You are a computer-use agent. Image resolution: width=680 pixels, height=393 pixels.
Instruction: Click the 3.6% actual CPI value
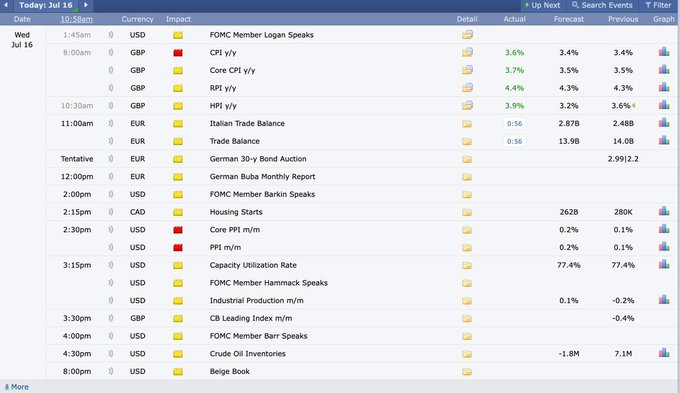(514, 52)
